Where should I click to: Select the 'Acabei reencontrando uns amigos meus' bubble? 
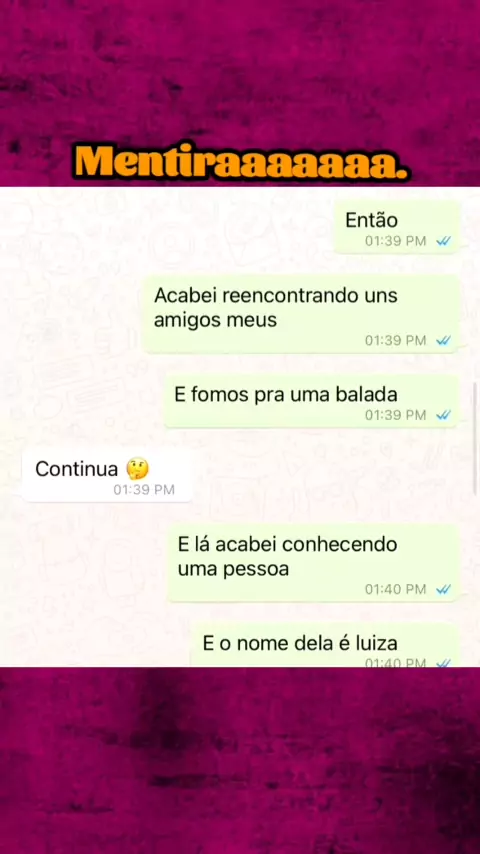tap(301, 314)
